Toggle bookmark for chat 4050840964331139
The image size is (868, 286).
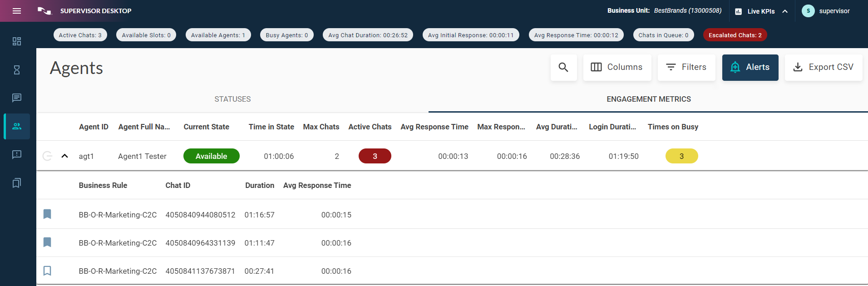(47, 242)
